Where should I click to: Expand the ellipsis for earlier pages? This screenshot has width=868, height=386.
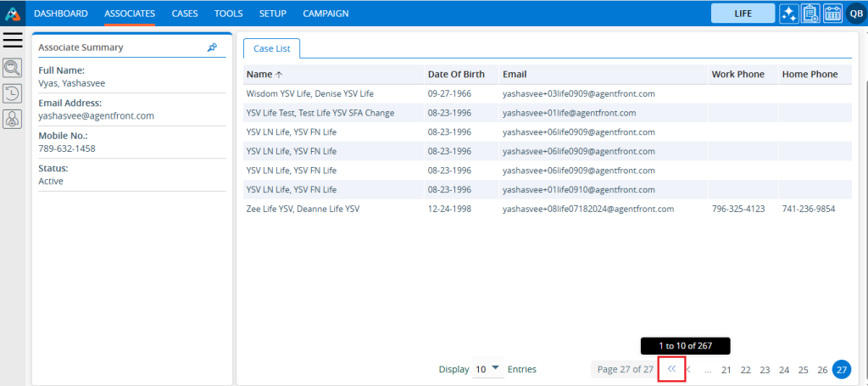[708, 370]
